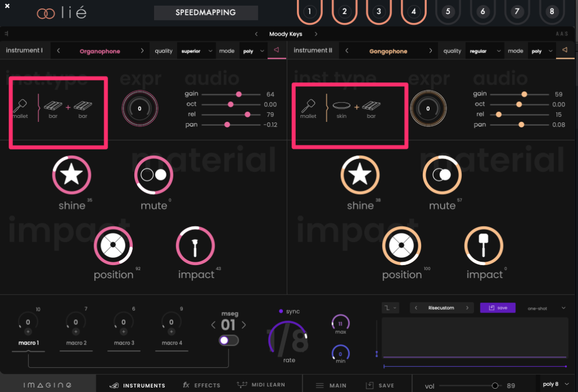Select the next preset after Moody Keys
This screenshot has height=392, width=578.
(x=316, y=34)
